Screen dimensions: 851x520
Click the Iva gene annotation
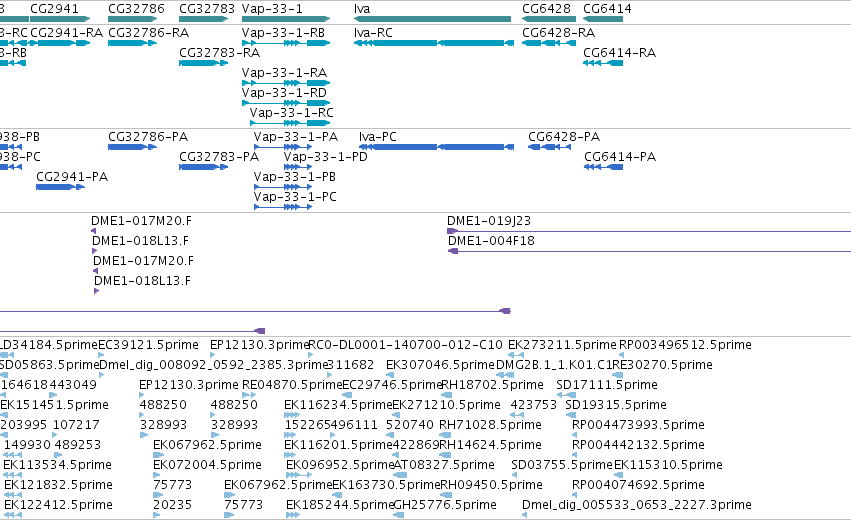click(x=432, y=19)
